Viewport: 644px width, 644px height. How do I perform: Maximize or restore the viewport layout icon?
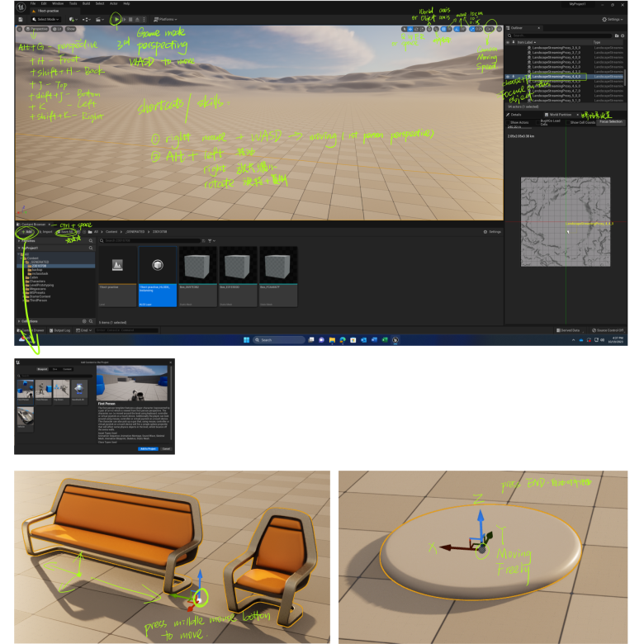(x=500, y=29)
